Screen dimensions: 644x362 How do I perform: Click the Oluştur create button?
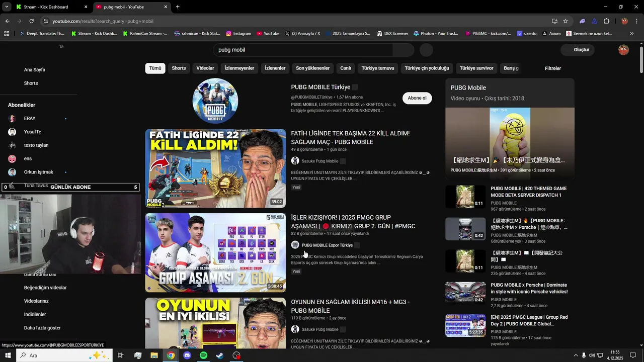[578, 50]
